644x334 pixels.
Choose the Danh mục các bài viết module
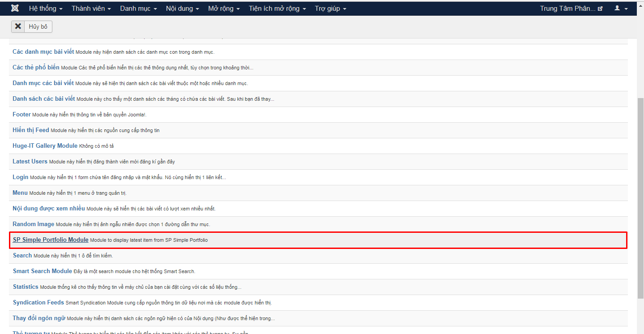(x=43, y=83)
